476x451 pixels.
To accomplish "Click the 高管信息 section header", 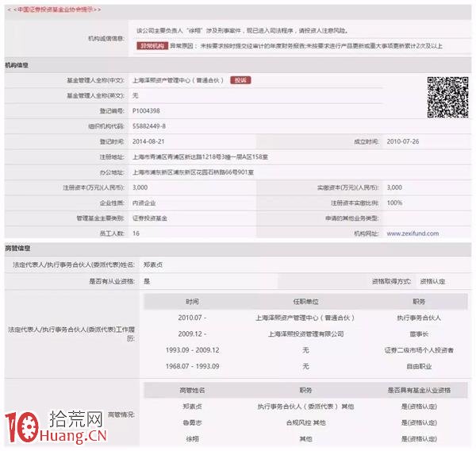I will pos(17,249).
